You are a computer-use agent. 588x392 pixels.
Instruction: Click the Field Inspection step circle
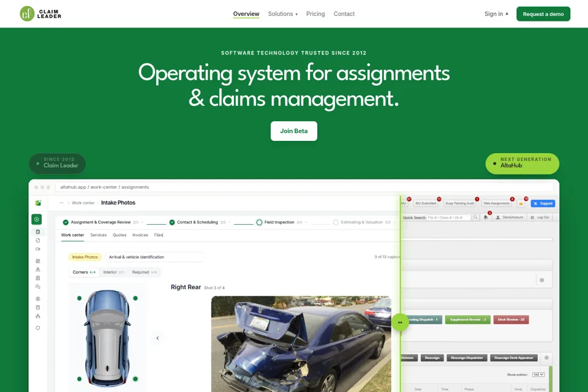pos(259,222)
